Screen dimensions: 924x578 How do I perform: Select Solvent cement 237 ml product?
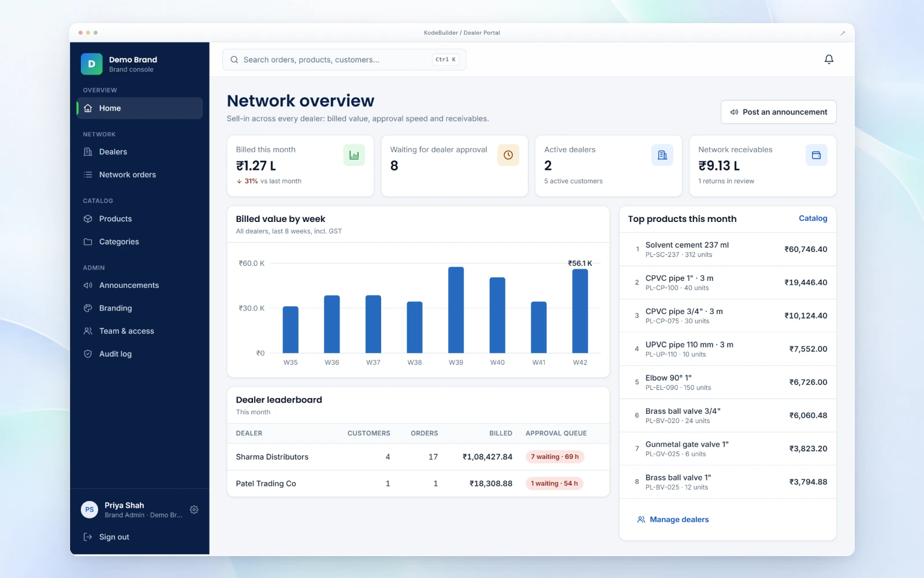728,250
